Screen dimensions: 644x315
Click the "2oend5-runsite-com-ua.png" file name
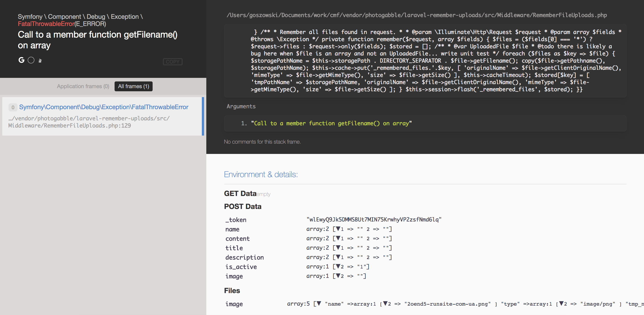click(448, 304)
